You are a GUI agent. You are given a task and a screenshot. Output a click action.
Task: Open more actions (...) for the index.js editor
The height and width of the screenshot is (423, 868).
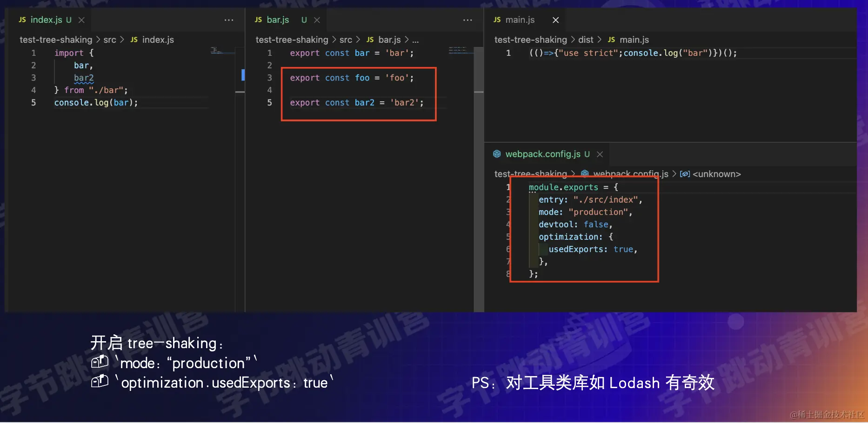tap(228, 20)
